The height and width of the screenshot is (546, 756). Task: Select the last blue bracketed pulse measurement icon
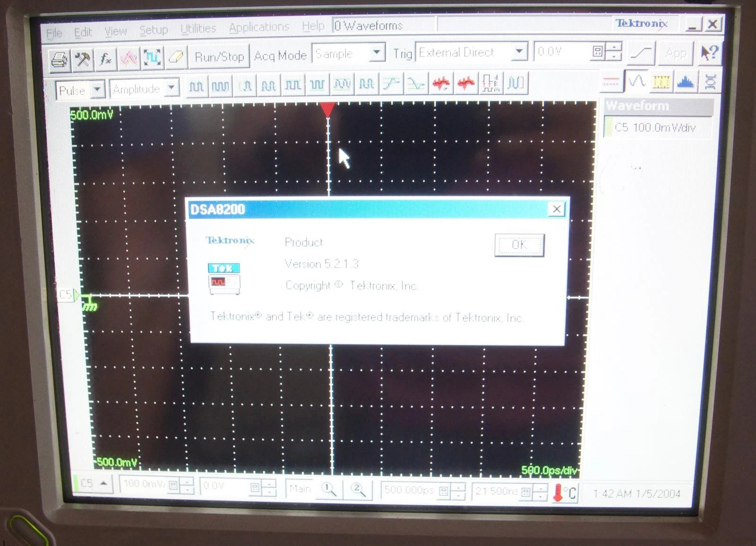[x=515, y=83]
